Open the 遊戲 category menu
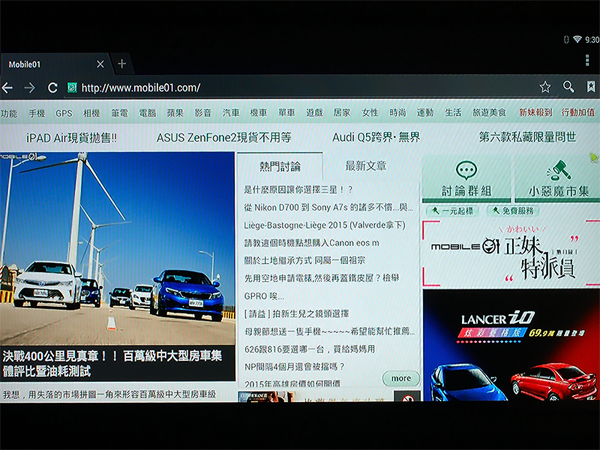The image size is (600, 450). 314,113
